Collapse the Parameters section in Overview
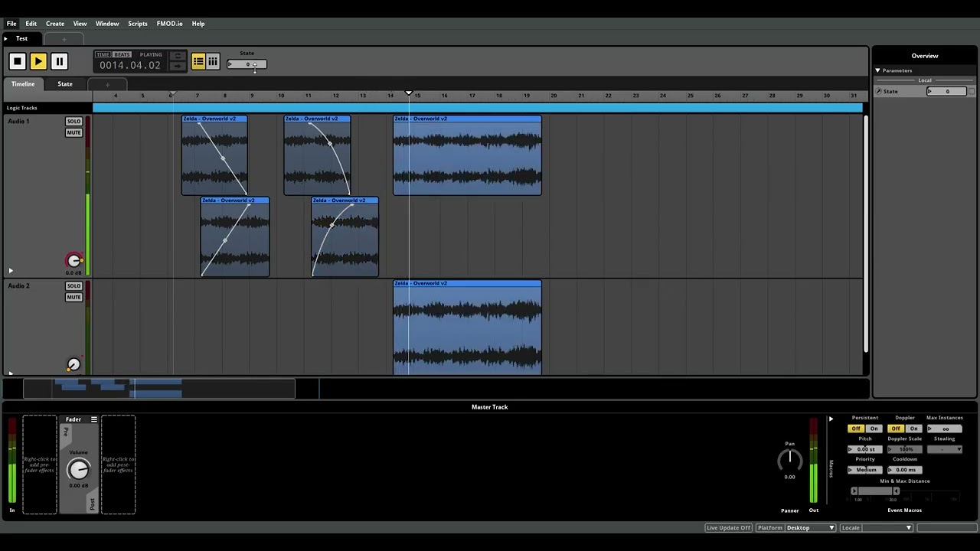The height and width of the screenshot is (551, 980). [878, 70]
